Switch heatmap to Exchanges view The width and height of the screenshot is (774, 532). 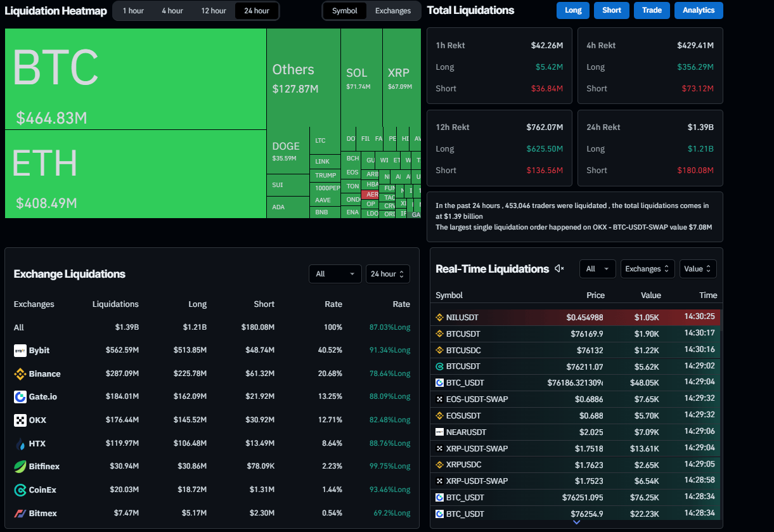point(392,11)
